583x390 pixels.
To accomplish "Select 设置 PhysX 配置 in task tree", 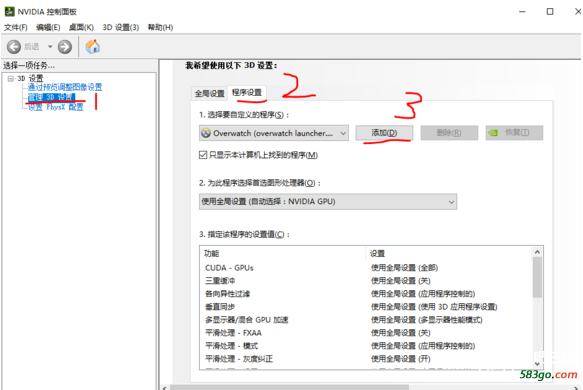I will [56, 107].
